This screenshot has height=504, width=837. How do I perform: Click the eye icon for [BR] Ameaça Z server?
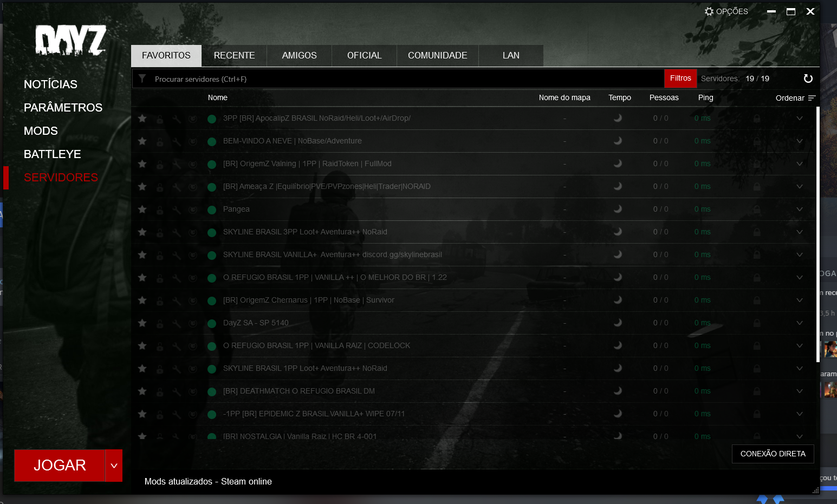point(193,187)
